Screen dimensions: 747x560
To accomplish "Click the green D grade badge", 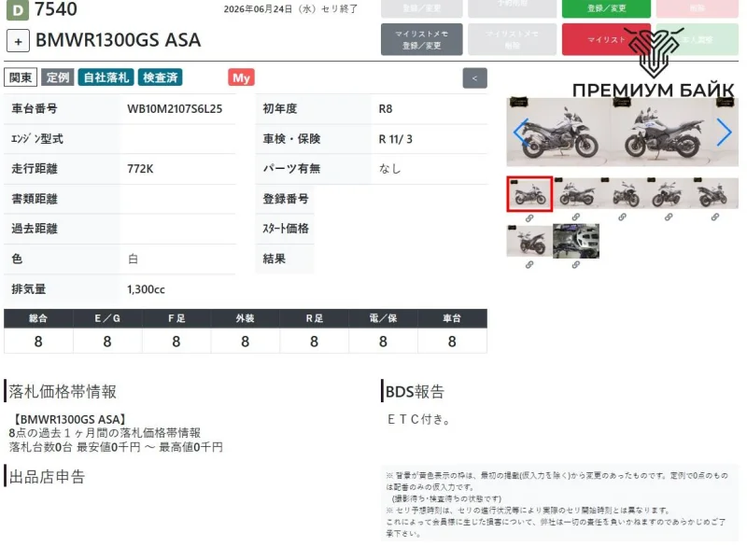I will [x=17, y=10].
